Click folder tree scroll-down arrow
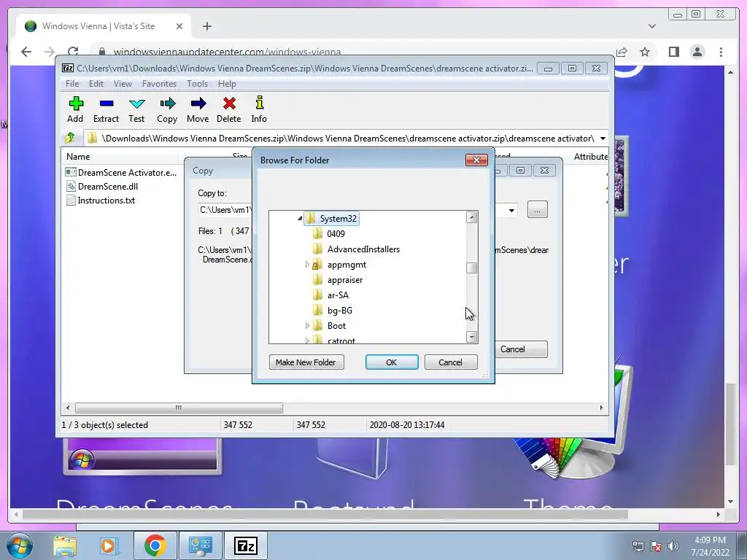747x560 pixels. pos(472,337)
